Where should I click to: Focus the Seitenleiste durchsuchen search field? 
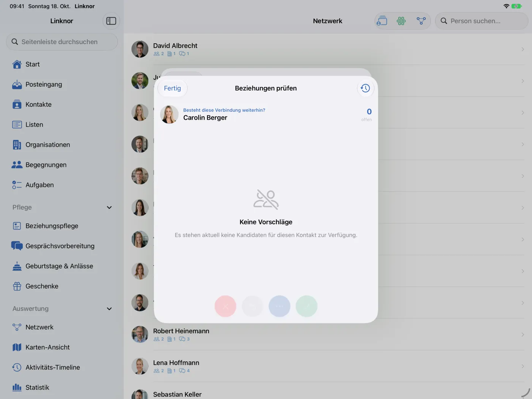(x=62, y=42)
